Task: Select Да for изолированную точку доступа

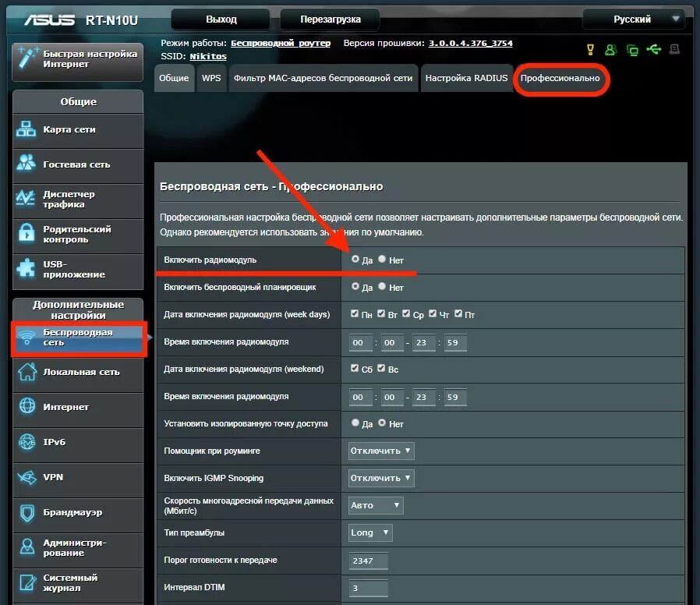Action: point(355,423)
